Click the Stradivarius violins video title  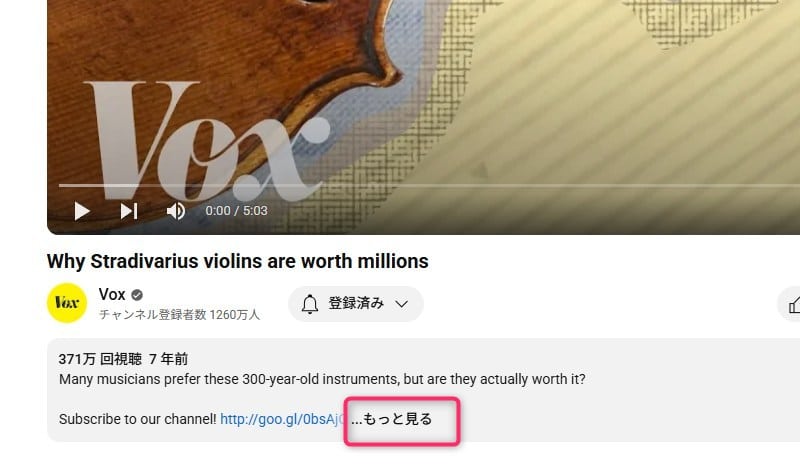[238, 261]
